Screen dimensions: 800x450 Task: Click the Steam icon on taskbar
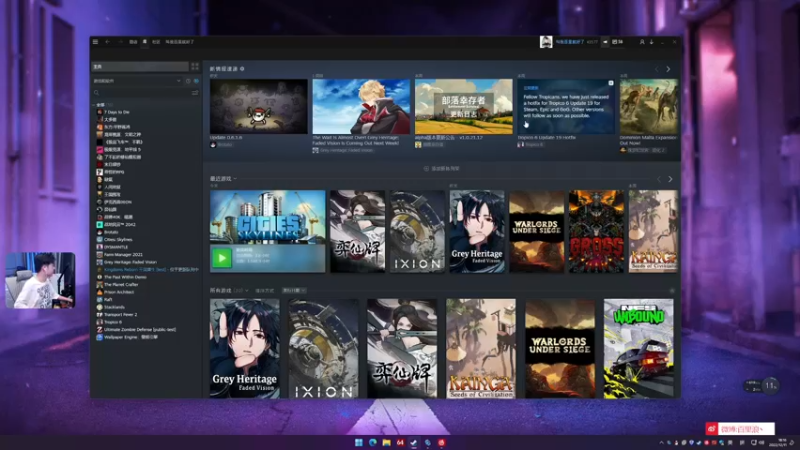click(x=414, y=442)
